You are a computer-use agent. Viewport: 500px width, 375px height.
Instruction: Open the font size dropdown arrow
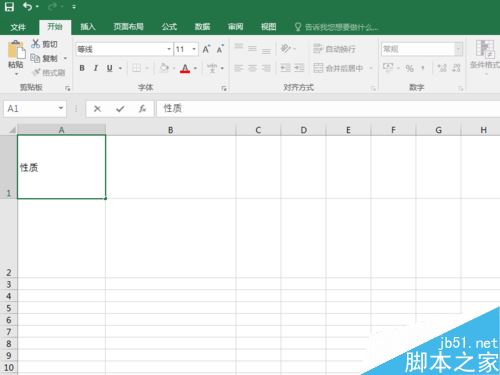(194, 49)
